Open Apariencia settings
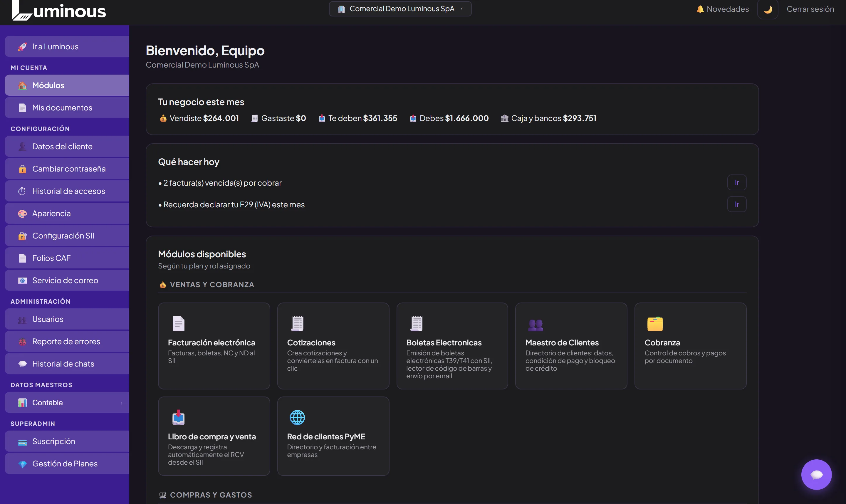Screen dimensions: 846x504 click(67, 213)
